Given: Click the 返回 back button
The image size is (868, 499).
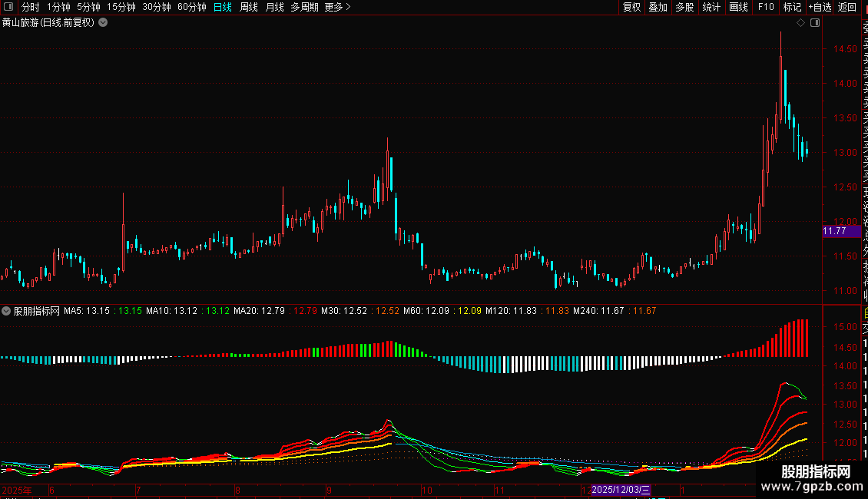Looking at the screenshot, I should [847, 8].
